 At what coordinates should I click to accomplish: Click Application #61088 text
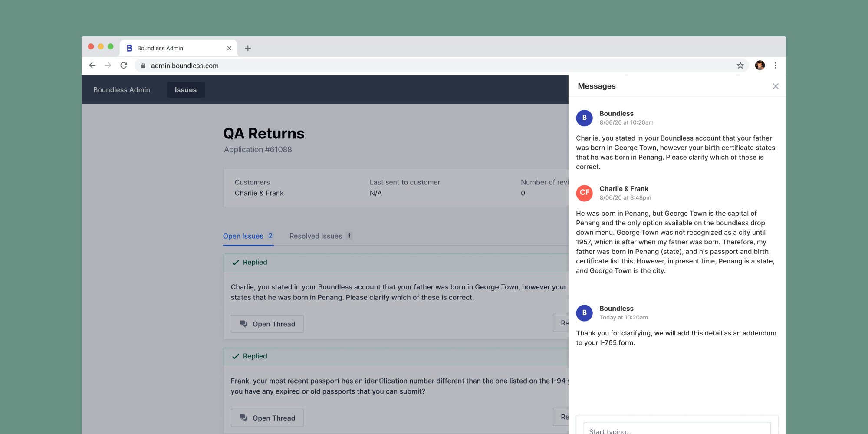pyautogui.click(x=258, y=150)
